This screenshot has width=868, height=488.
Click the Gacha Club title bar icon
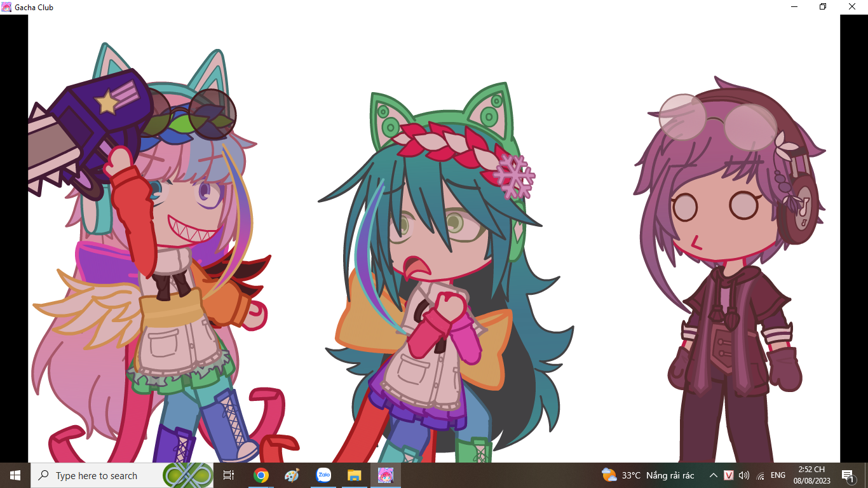[x=6, y=7]
